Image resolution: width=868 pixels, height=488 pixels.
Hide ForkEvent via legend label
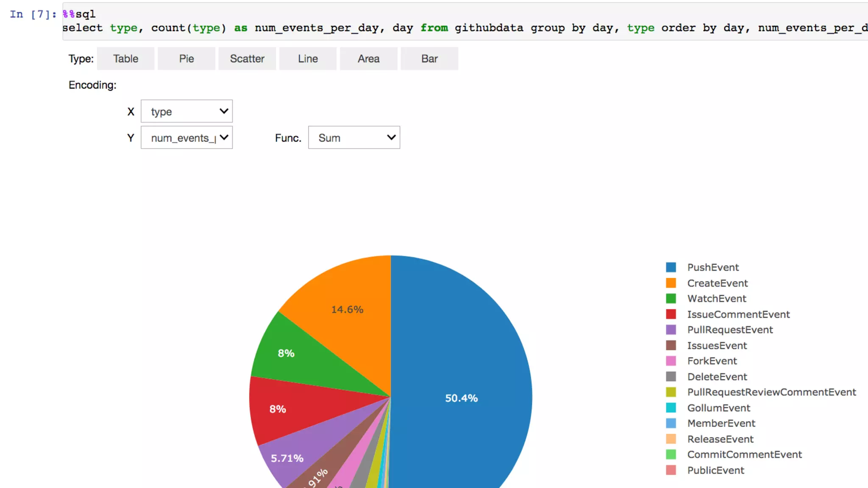[712, 361]
